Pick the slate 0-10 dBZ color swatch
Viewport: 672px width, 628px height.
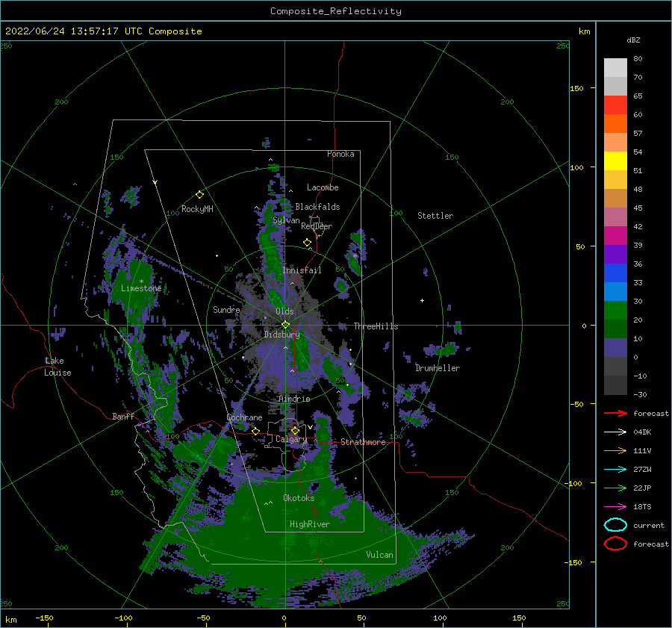(x=615, y=347)
